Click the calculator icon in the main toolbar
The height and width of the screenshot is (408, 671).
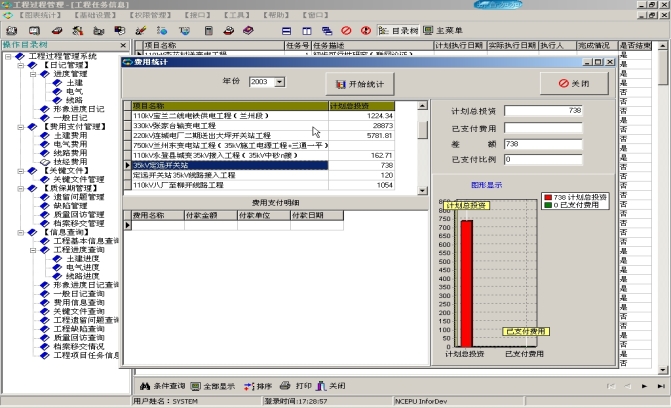pos(208,30)
